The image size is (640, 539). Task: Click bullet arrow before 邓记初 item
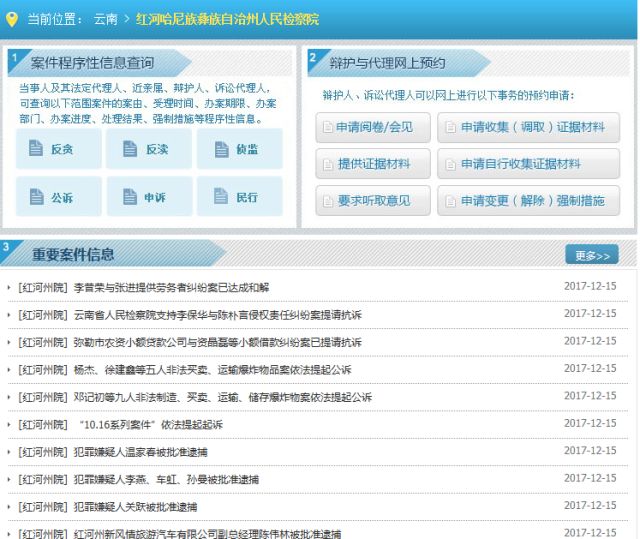tap(9, 397)
